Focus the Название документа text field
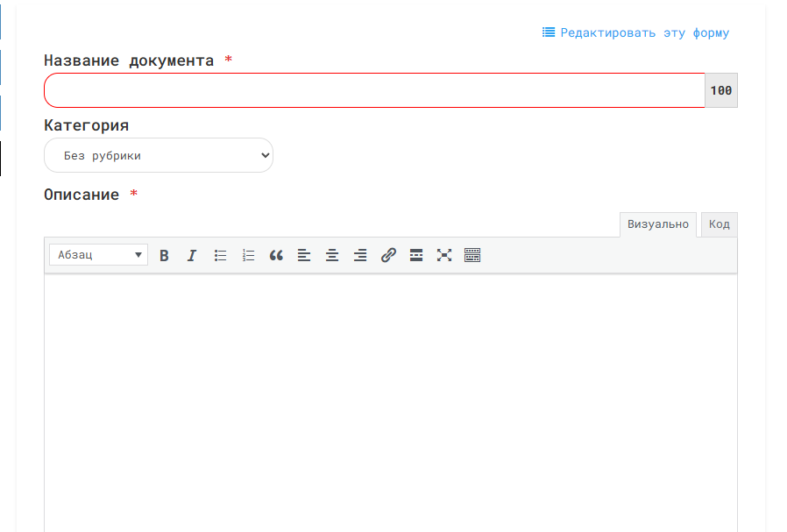Screen dimensions: 787x532 pos(374,90)
